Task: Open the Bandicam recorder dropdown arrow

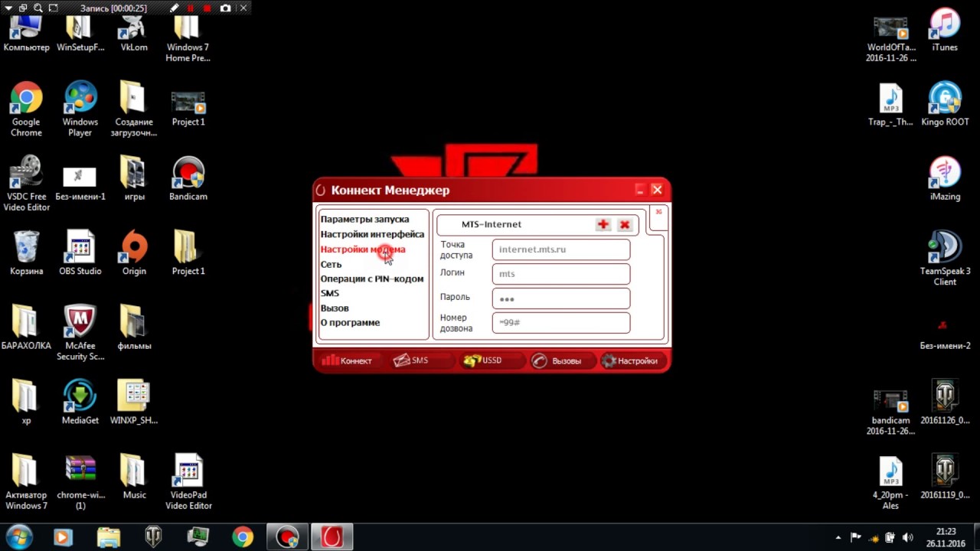Action: click(x=8, y=8)
